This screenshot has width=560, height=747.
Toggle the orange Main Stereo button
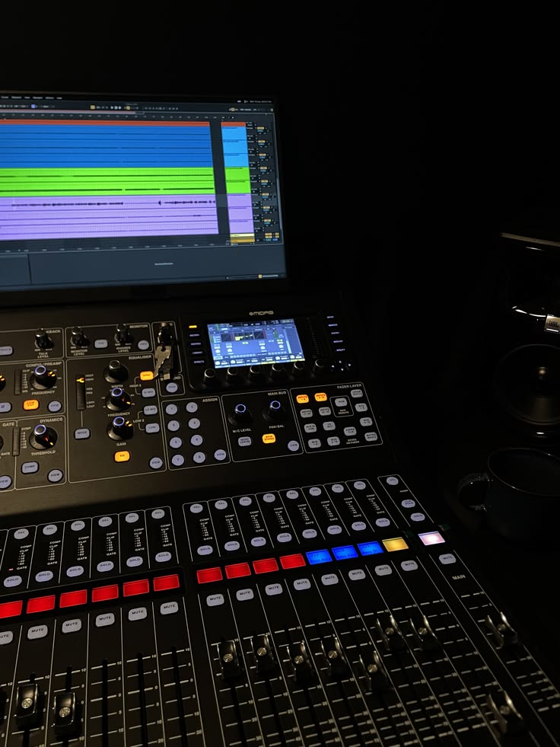click(269, 439)
